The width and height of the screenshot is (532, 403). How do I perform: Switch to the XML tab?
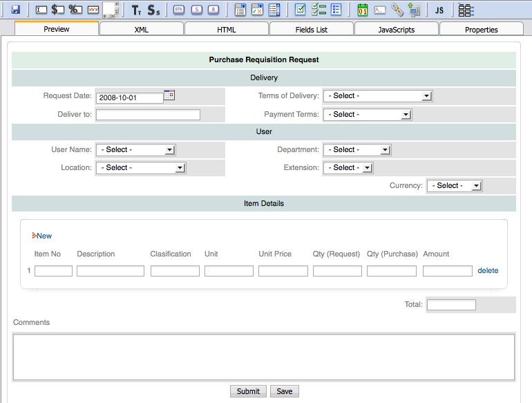coord(142,30)
